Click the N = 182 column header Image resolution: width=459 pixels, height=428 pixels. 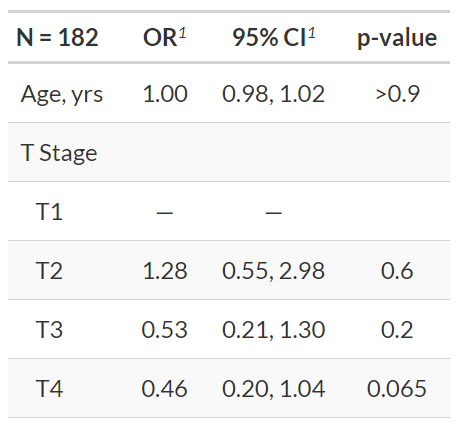point(57,37)
